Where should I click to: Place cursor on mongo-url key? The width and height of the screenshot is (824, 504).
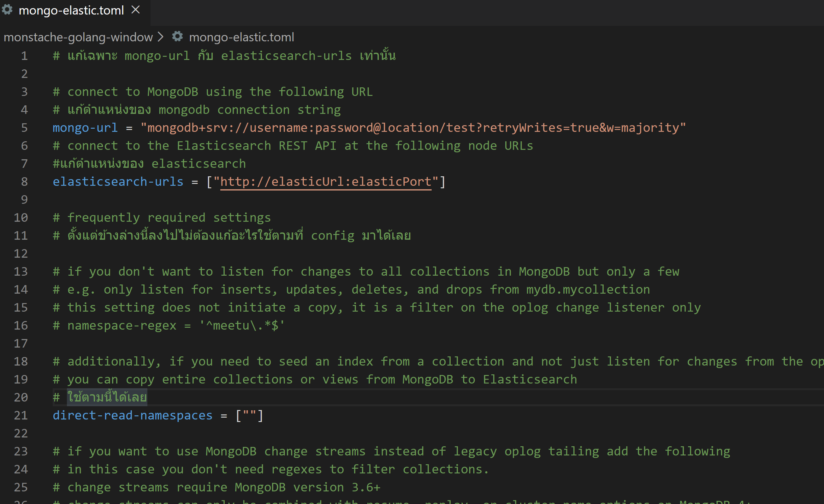[x=85, y=128]
